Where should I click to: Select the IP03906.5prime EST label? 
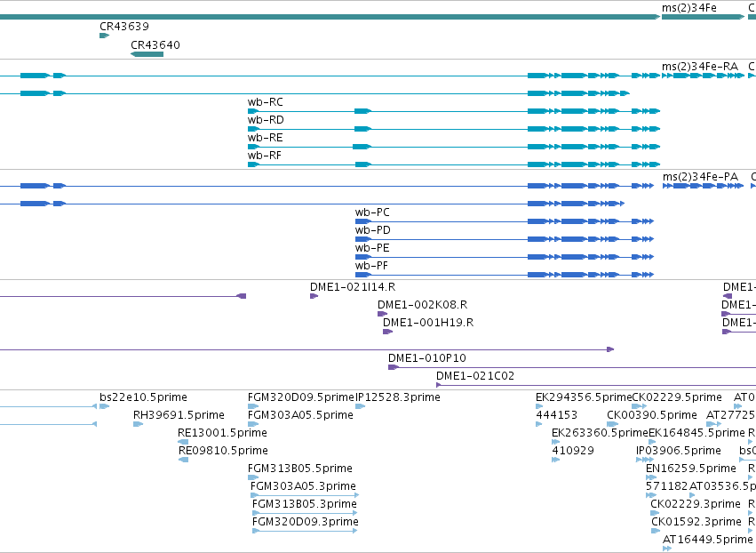click(x=679, y=451)
